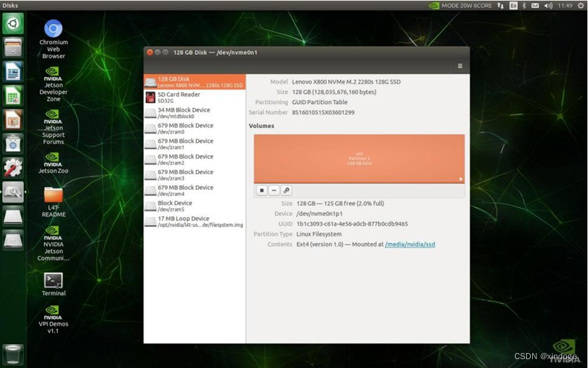The width and height of the screenshot is (588, 368).
Task: Open the /media/nvidia/ssd mount link
Action: pos(410,244)
